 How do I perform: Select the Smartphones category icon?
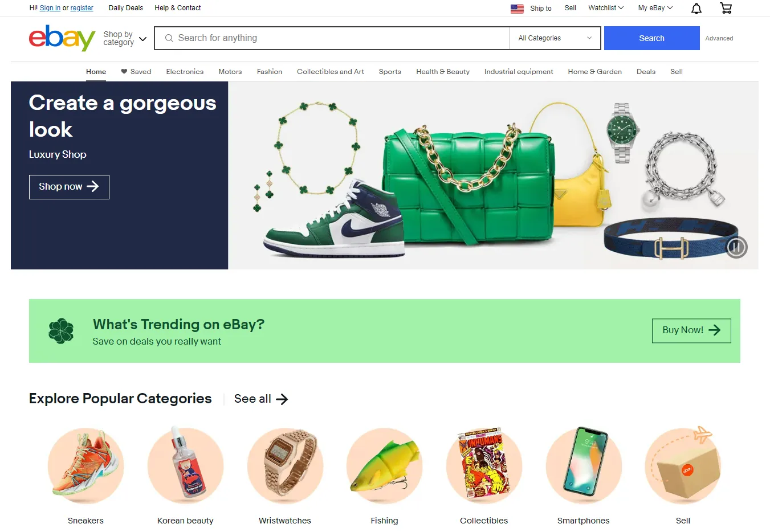coord(584,466)
